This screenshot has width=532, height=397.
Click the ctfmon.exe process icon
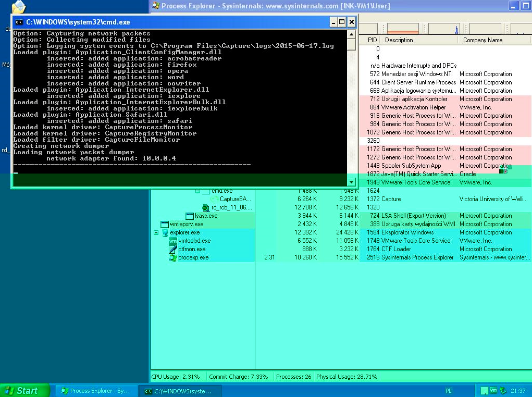(x=173, y=250)
